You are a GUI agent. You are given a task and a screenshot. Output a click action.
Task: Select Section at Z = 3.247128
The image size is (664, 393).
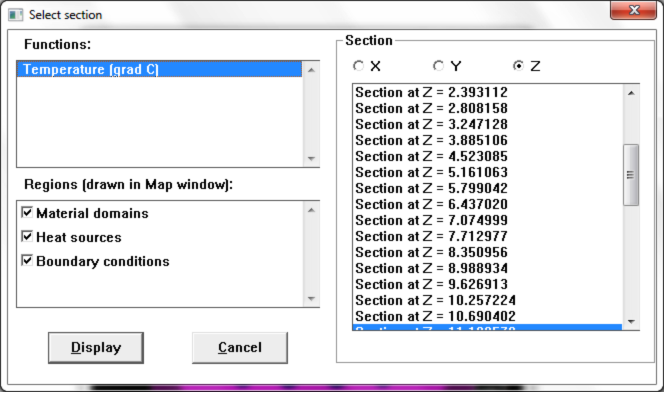(x=487, y=125)
